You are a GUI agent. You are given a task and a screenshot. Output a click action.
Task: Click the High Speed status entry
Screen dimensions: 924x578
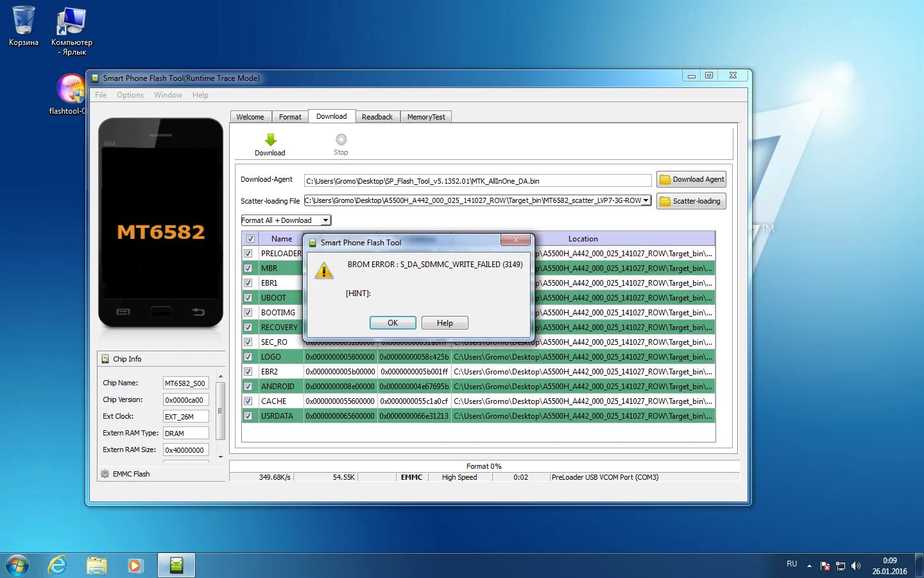coord(459,477)
